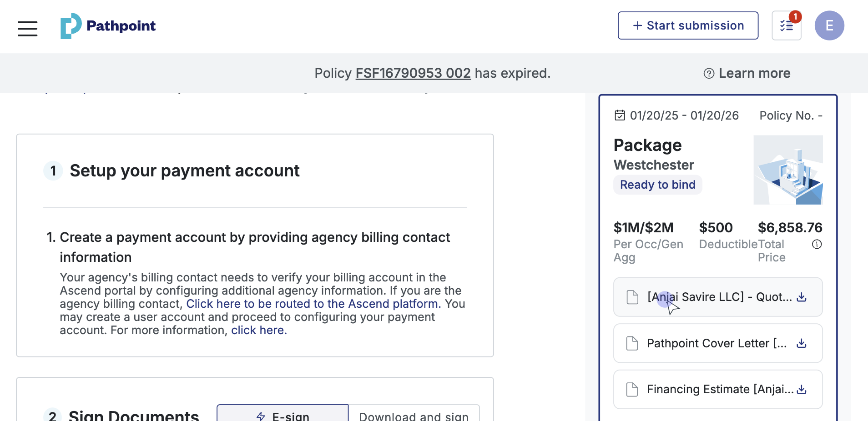Screen dimensions: 868x421
Task: Click the Ready to bind status badge
Action: pyautogui.click(x=657, y=185)
